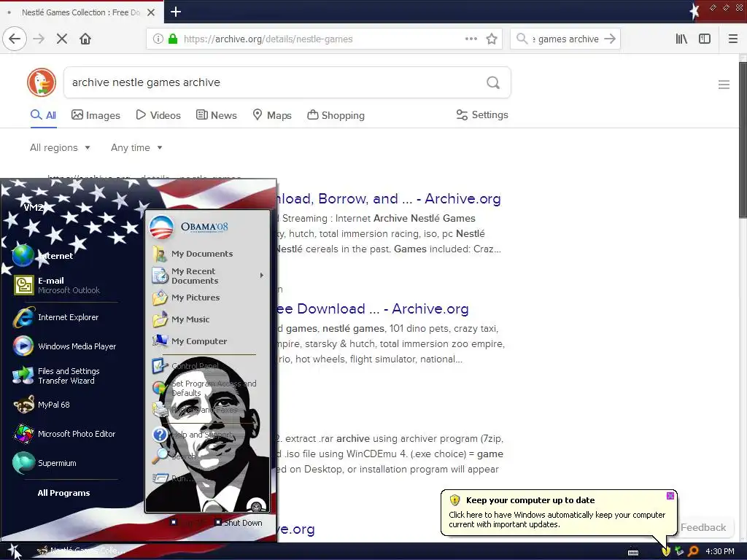Open the DuckDuckGo side menu icon
Viewport: 747px width, 560px height.
pyautogui.click(x=724, y=85)
